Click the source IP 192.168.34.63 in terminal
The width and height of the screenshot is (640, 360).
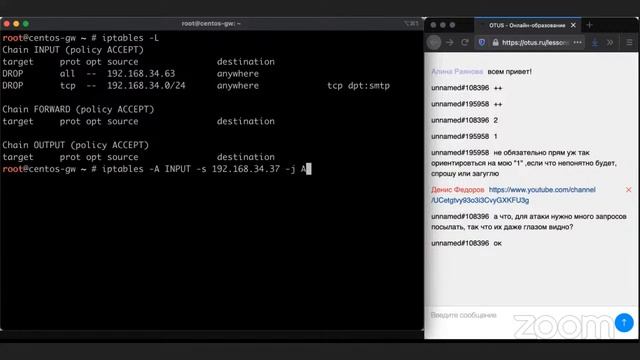141,74
